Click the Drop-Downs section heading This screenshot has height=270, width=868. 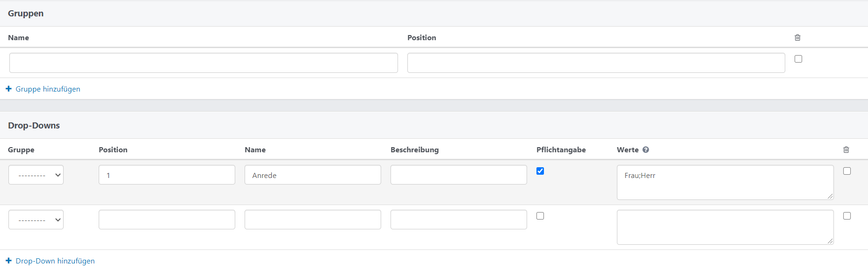[34, 125]
